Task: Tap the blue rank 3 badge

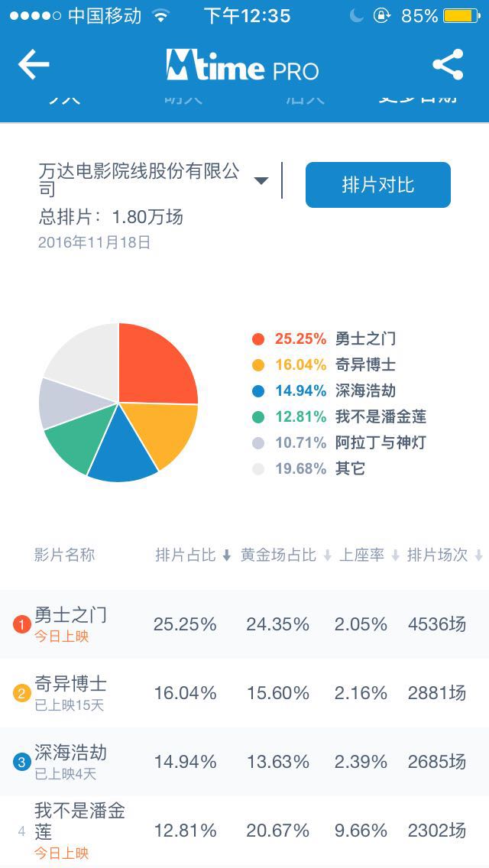Action: click(x=21, y=762)
